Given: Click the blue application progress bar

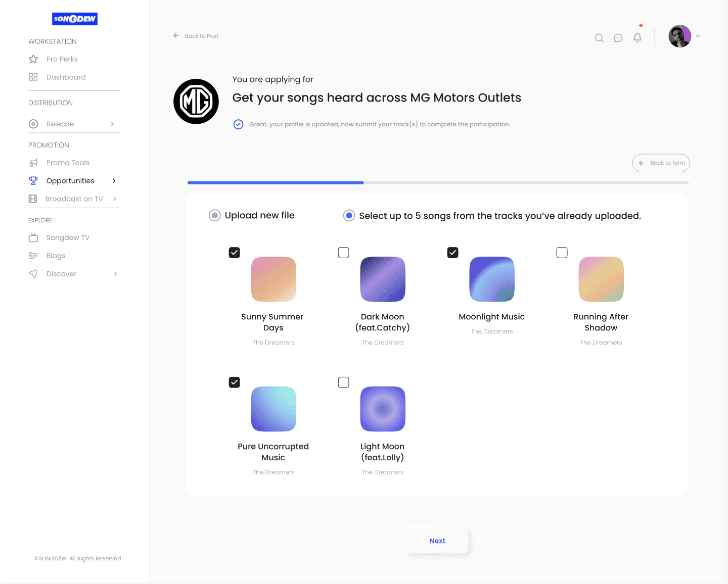Looking at the screenshot, I should (276, 182).
